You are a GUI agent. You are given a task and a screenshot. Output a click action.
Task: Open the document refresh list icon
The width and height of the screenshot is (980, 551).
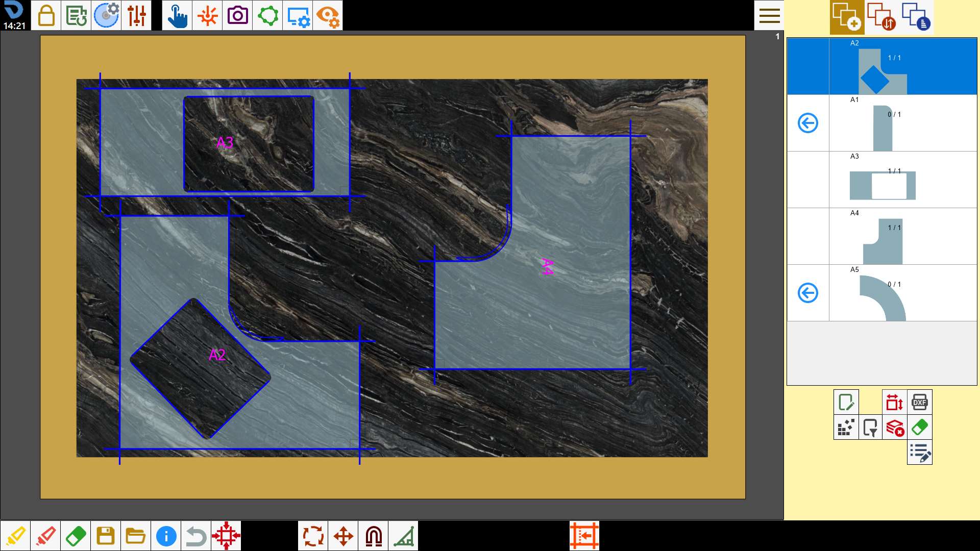point(76,15)
